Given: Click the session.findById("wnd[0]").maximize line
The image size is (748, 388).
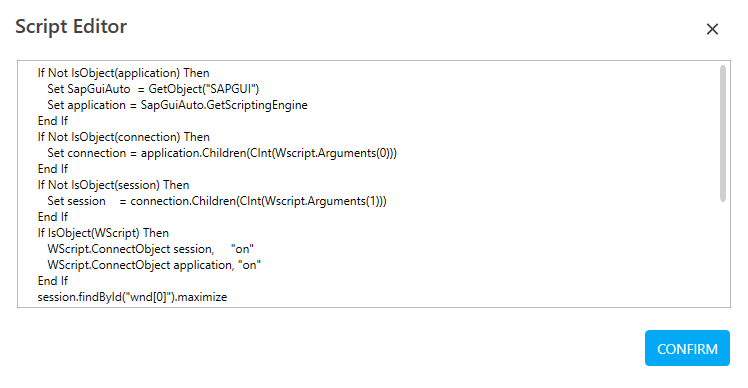Looking at the screenshot, I should tap(132, 297).
